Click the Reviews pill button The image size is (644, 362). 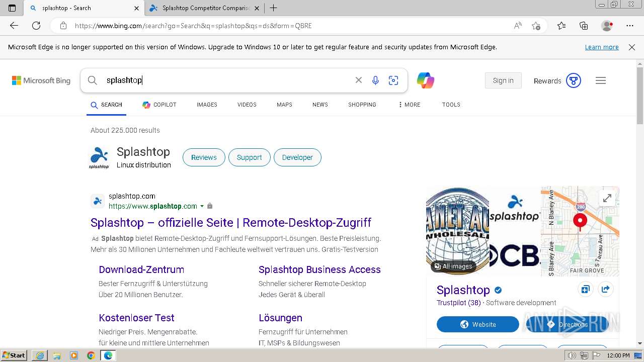coord(204,157)
